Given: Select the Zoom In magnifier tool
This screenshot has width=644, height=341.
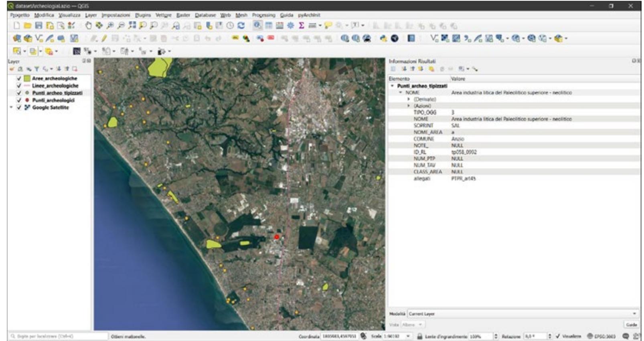Looking at the screenshot, I should [110, 26].
